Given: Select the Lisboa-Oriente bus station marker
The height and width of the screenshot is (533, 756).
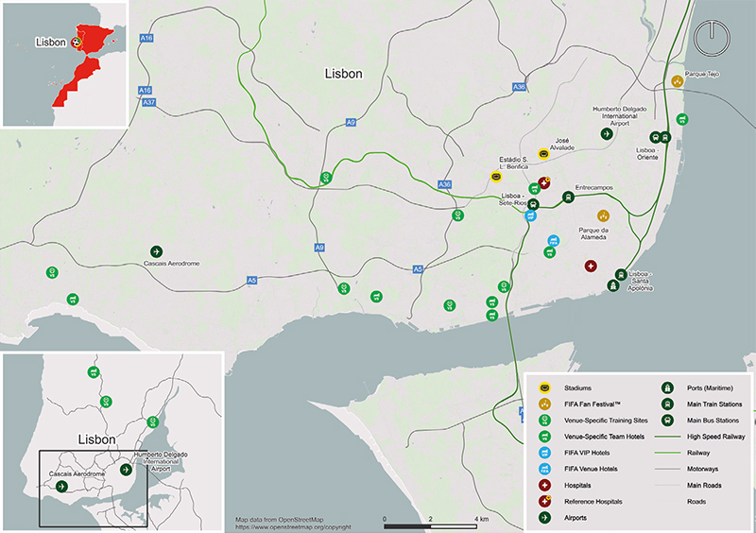Looking at the screenshot, I should click(x=655, y=137).
